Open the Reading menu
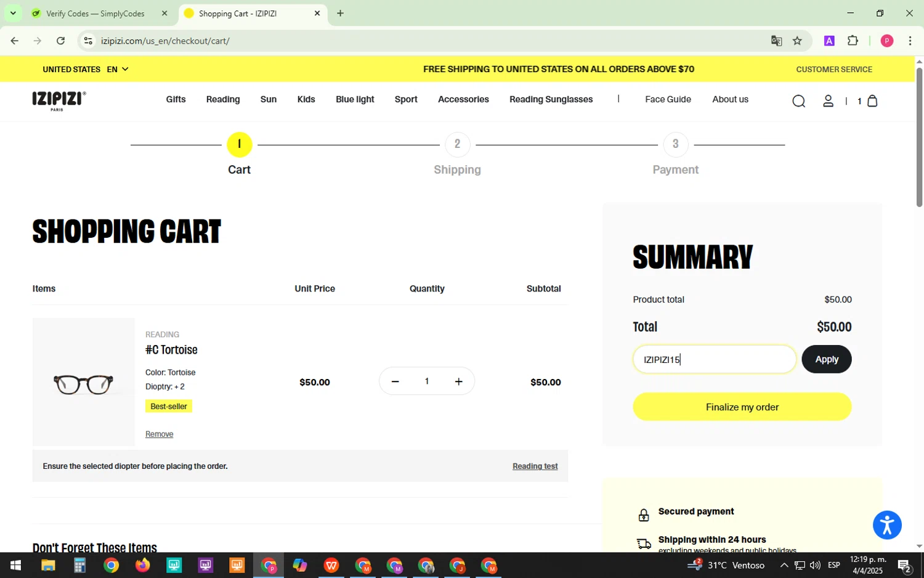924x578 pixels. click(223, 99)
